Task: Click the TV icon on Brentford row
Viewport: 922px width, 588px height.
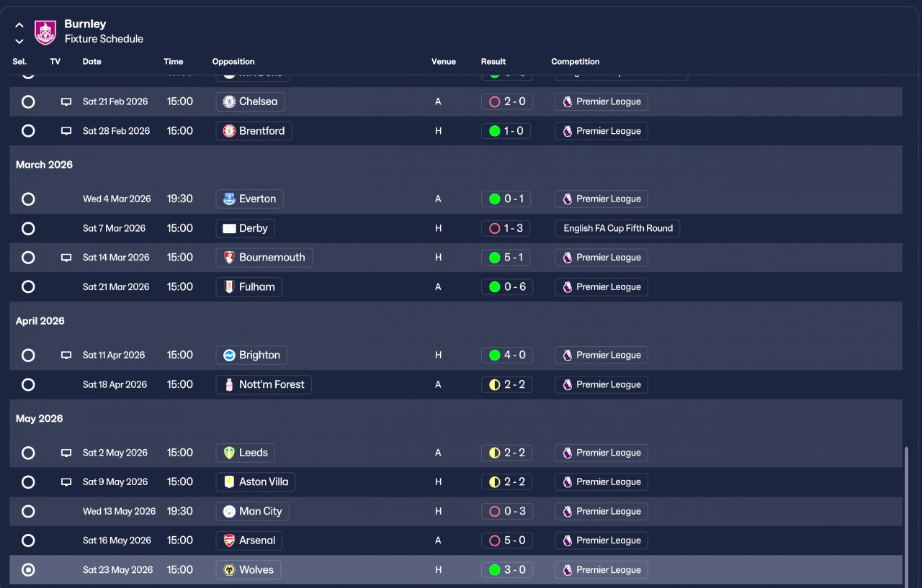Action: tap(66, 131)
